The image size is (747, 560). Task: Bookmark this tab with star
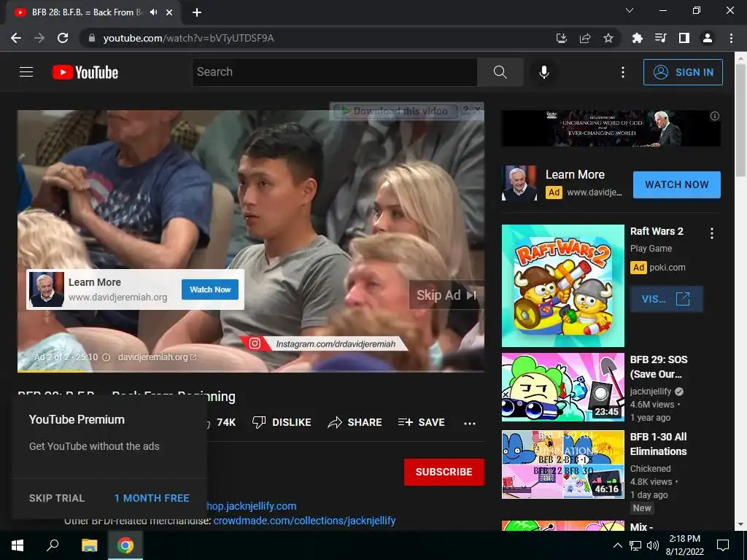(608, 38)
